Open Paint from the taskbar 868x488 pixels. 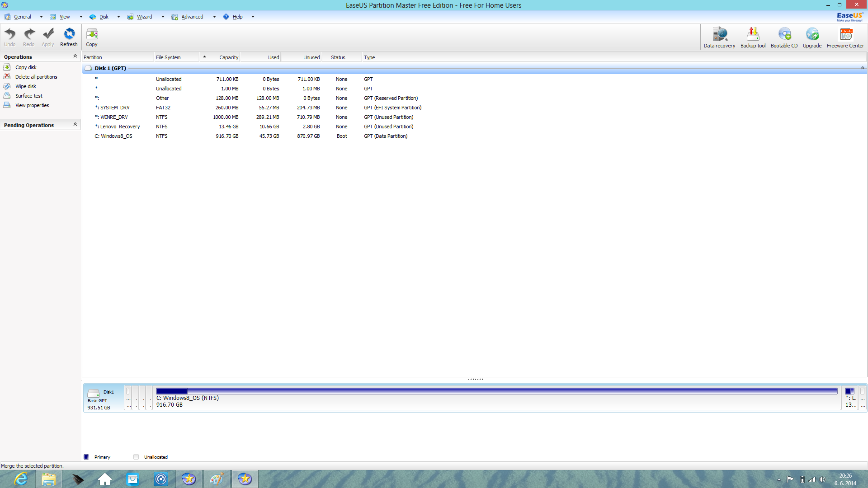tap(217, 479)
